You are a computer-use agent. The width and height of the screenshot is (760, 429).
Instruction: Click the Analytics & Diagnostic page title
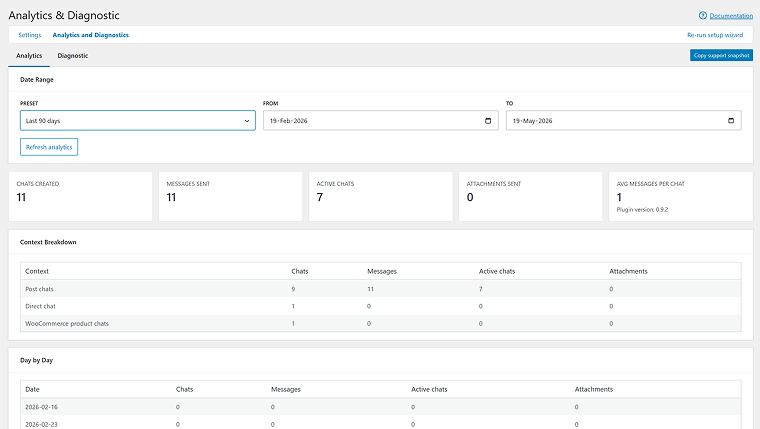point(64,16)
